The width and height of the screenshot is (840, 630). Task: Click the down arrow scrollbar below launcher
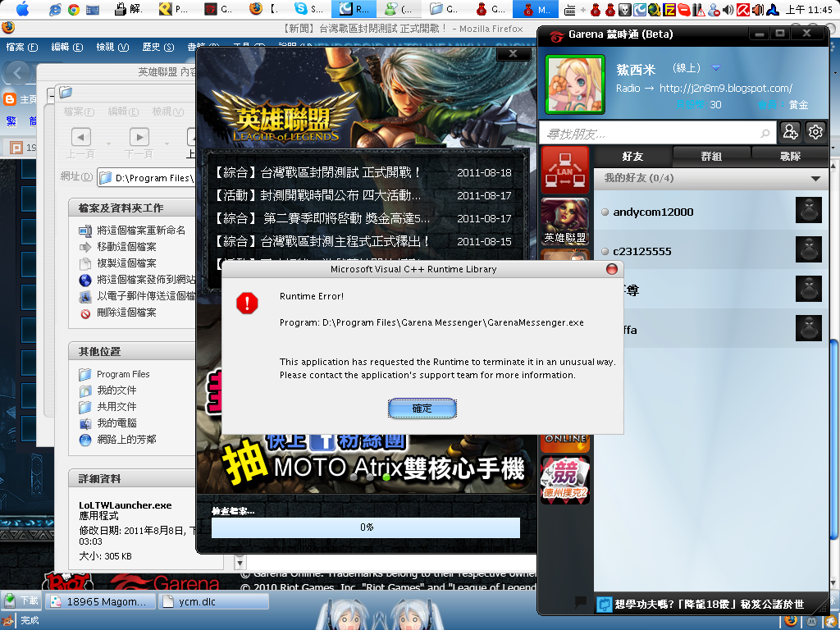coord(240,563)
